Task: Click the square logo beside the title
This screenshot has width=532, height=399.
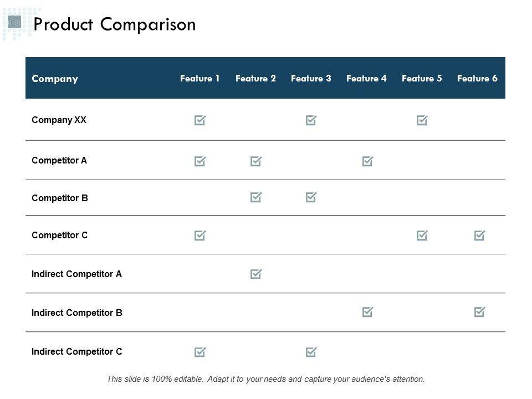Action: click(14, 22)
